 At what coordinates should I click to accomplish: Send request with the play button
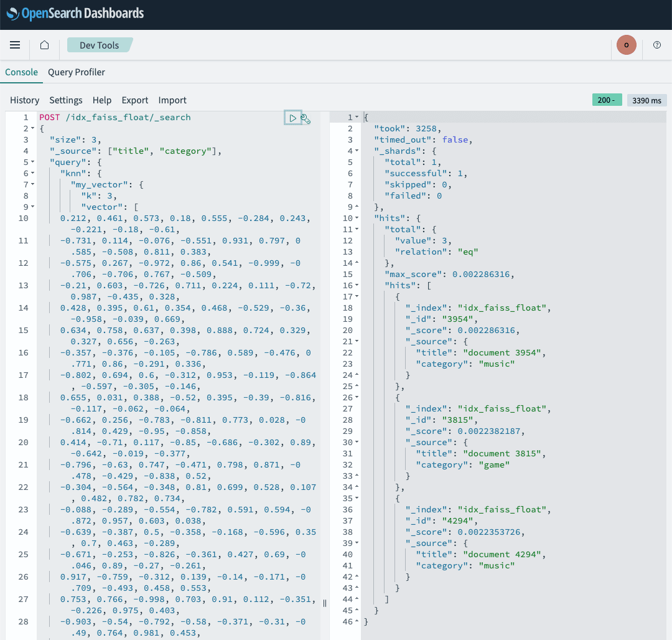[x=292, y=118]
